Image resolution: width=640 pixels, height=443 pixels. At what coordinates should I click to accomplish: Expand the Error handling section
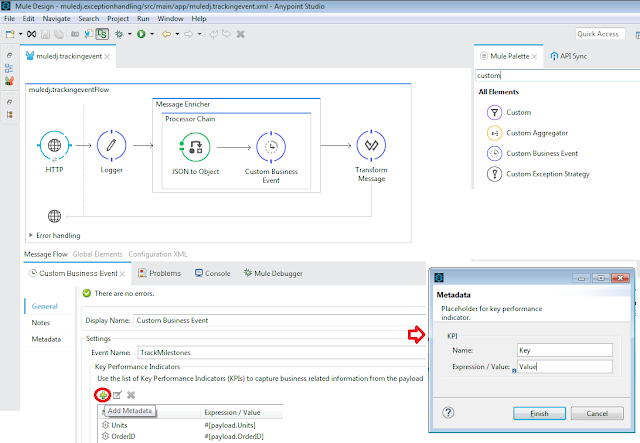(x=31, y=235)
